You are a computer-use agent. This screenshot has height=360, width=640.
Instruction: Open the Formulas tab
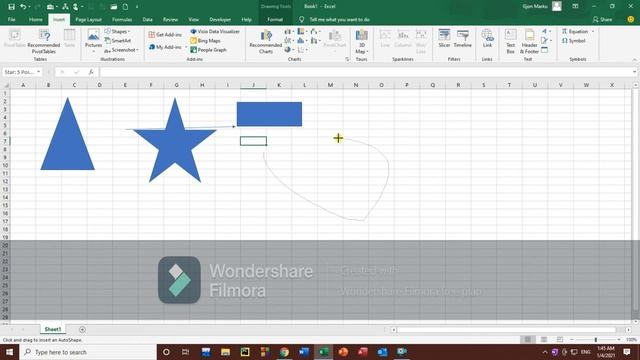(122, 19)
